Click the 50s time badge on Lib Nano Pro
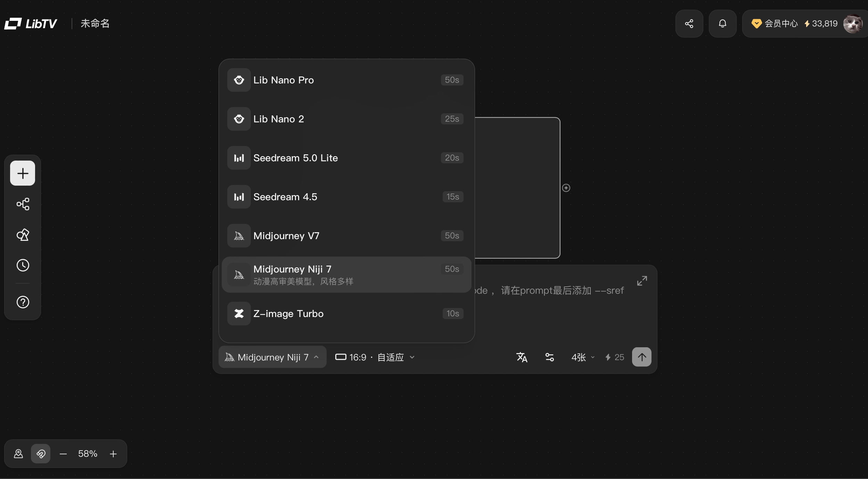Viewport: 868px width, 479px height. [x=452, y=80]
